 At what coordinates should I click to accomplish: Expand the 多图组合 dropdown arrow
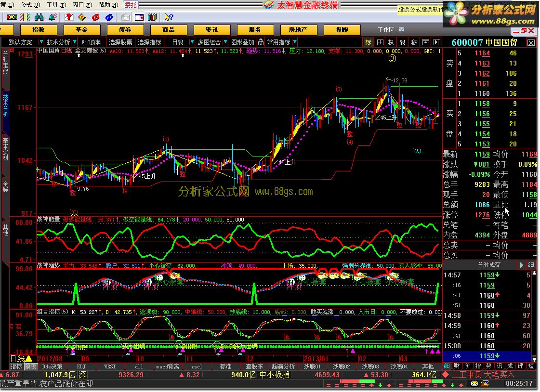[x=225, y=42]
